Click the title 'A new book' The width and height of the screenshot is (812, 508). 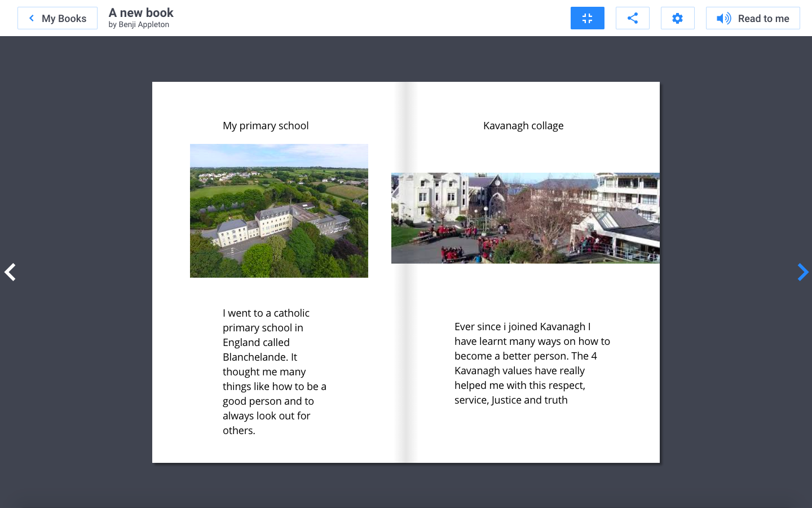pos(141,12)
